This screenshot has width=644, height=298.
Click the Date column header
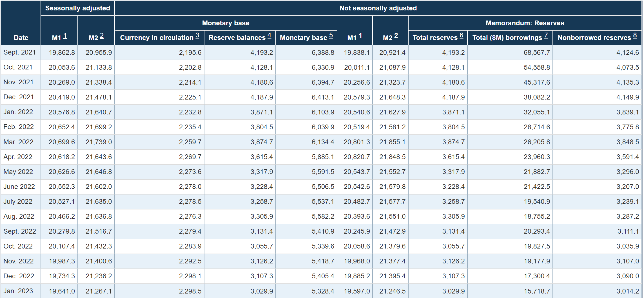click(21, 38)
